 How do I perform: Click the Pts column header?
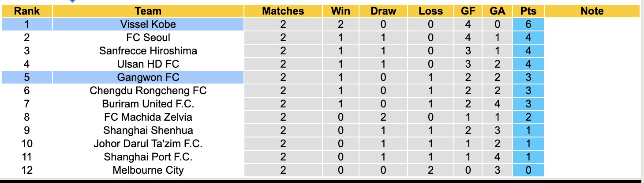click(x=528, y=11)
